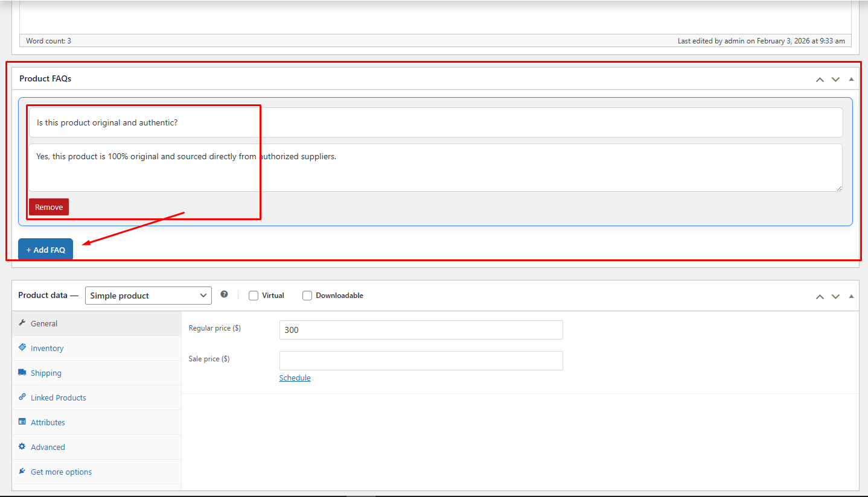Enable the Downloadable checkbox
The width and height of the screenshot is (868, 497).
pos(307,295)
